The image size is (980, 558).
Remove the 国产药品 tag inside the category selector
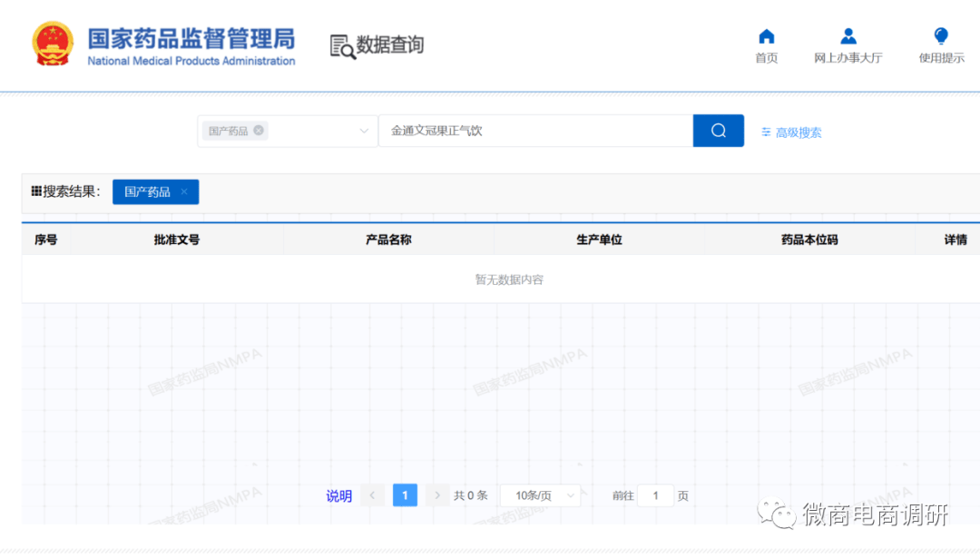[x=259, y=131]
